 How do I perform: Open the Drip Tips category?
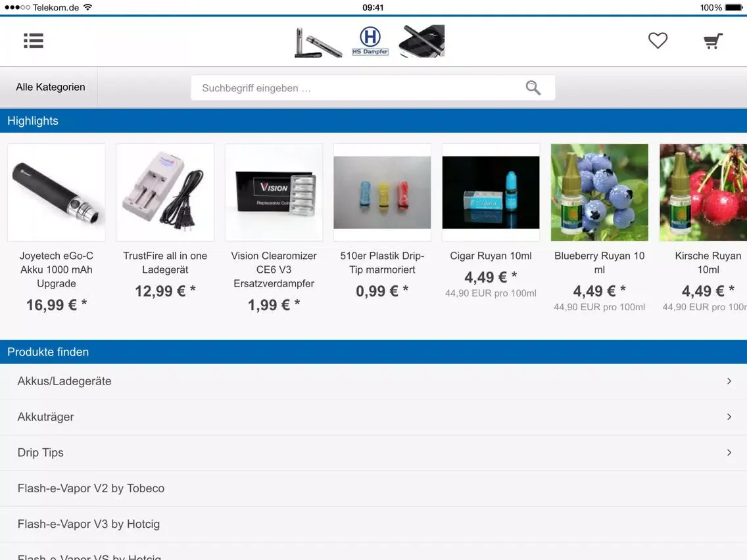click(x=373, y=452)
